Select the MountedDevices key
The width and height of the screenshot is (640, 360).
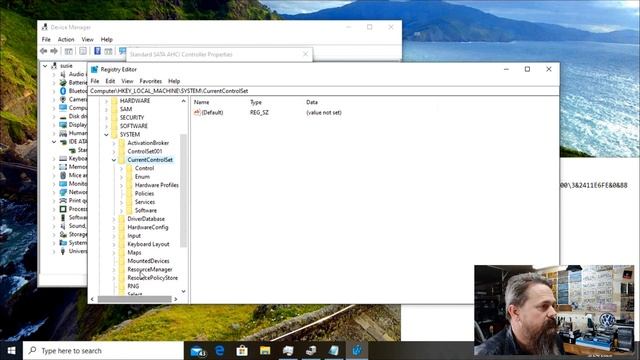(x=149, y=261)
